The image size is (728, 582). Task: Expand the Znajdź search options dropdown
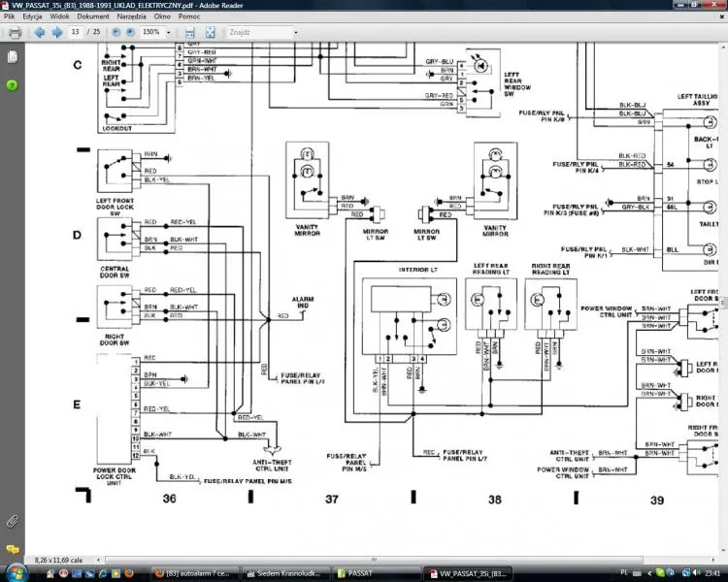295,32
